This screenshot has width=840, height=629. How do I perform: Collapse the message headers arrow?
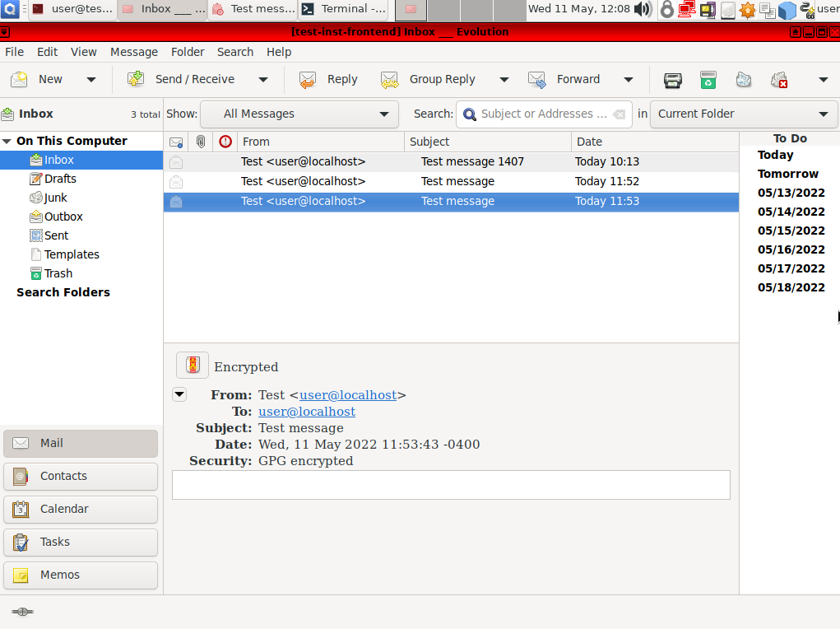coord(179,394)
